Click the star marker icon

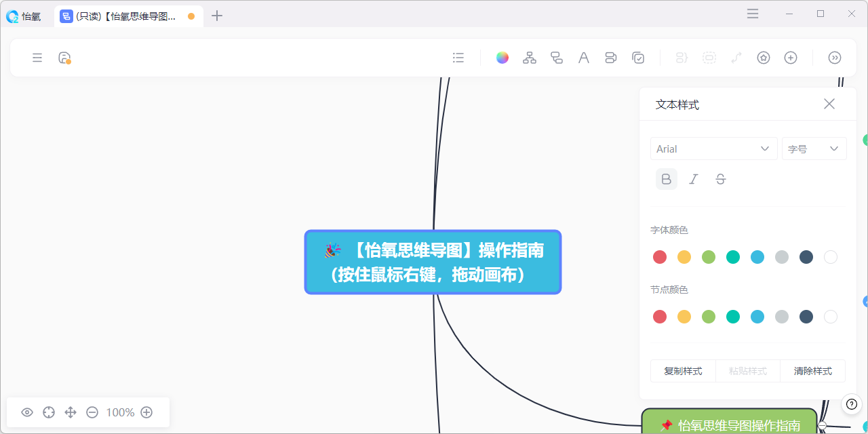point(764,58)
